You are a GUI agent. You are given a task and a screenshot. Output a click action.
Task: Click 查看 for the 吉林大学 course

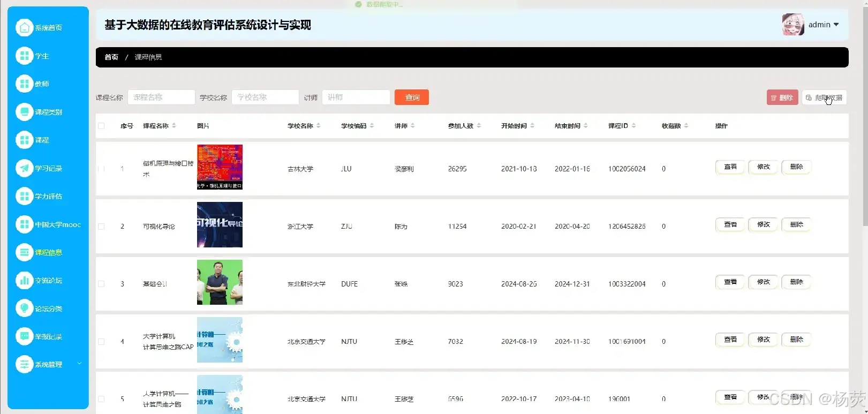tap(730, 167)
